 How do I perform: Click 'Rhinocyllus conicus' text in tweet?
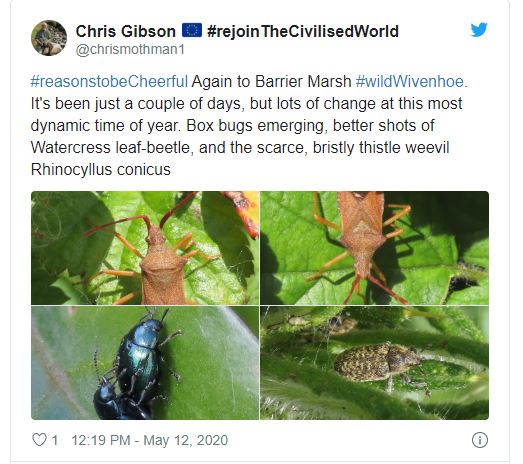coord(101,169)
